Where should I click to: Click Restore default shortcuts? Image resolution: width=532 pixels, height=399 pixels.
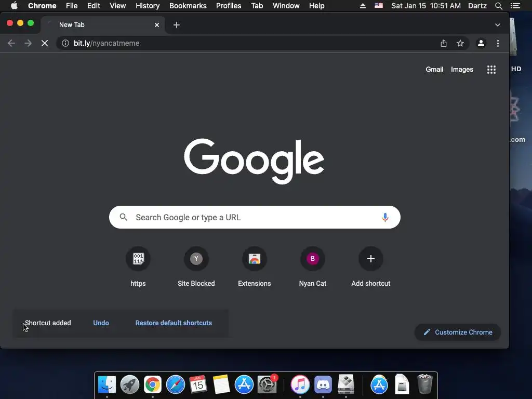point(174,323)
